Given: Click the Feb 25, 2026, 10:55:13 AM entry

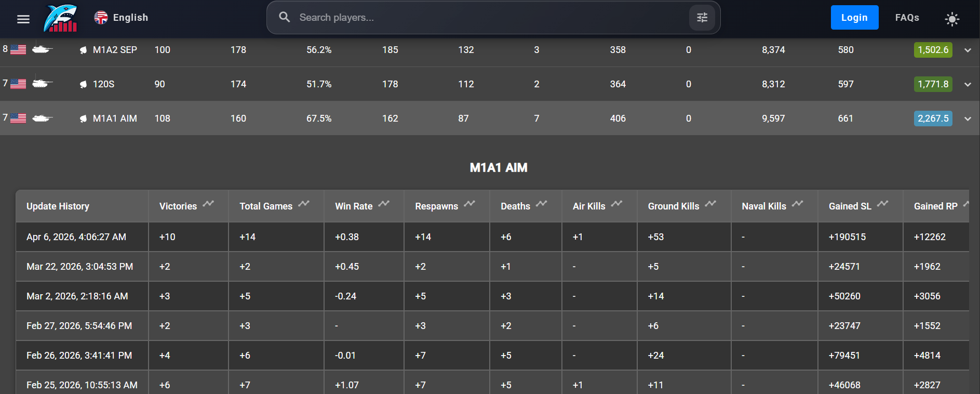Looking at the screenshot, I should click(82, 385).
